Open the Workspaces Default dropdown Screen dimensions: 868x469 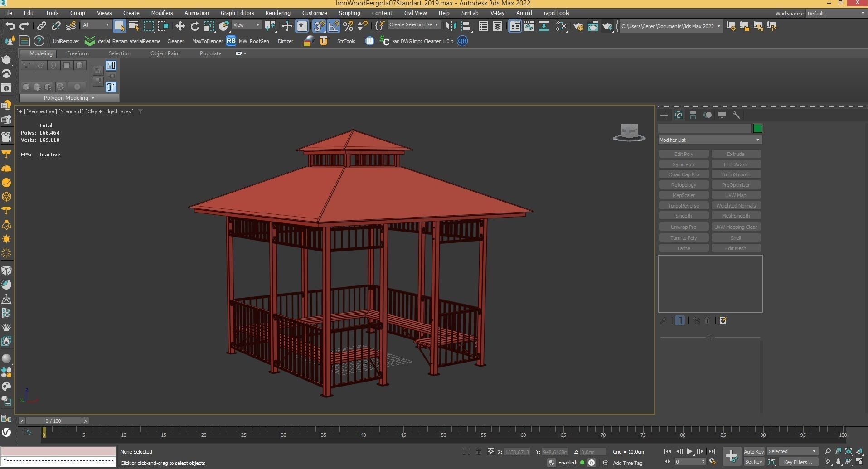pos(835,14)
